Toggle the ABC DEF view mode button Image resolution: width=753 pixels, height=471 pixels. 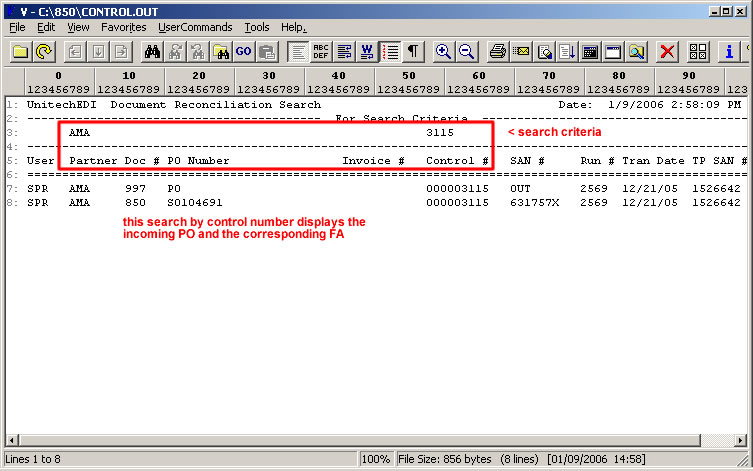pyautogui.click(x=321, y=51)
